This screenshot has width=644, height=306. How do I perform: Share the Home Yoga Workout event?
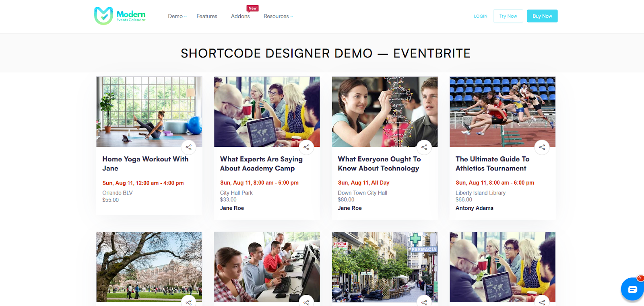click(189, 147)
